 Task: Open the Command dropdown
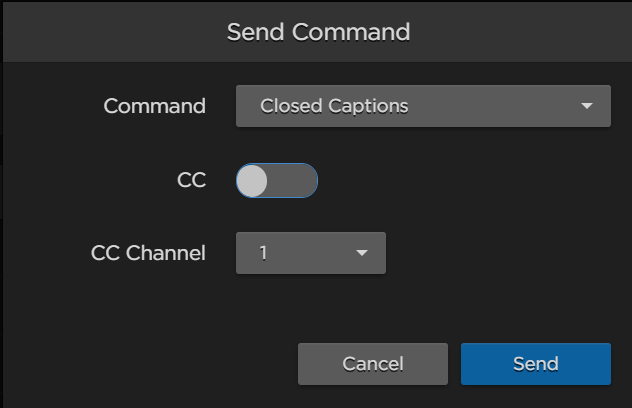point(422,106)
